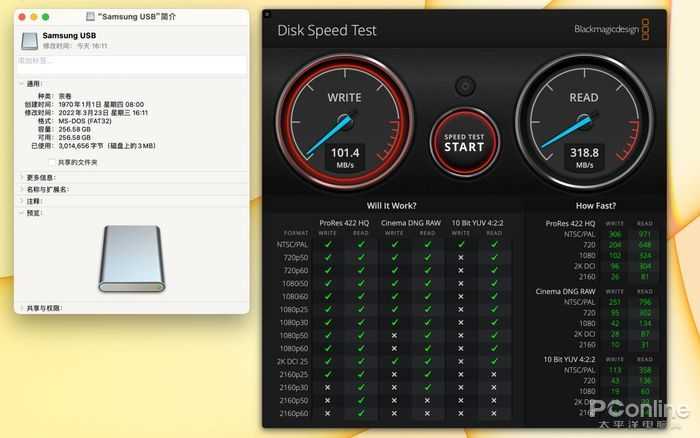
Task: Expand the 注释 section
Action: pyautogui.click(x=21, y=201)
